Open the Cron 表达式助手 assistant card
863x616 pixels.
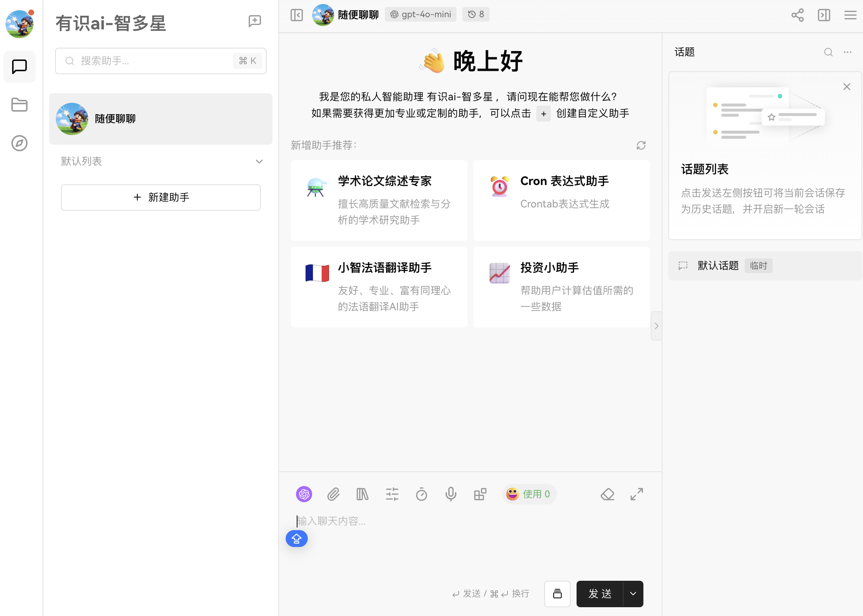click(562, 200)
